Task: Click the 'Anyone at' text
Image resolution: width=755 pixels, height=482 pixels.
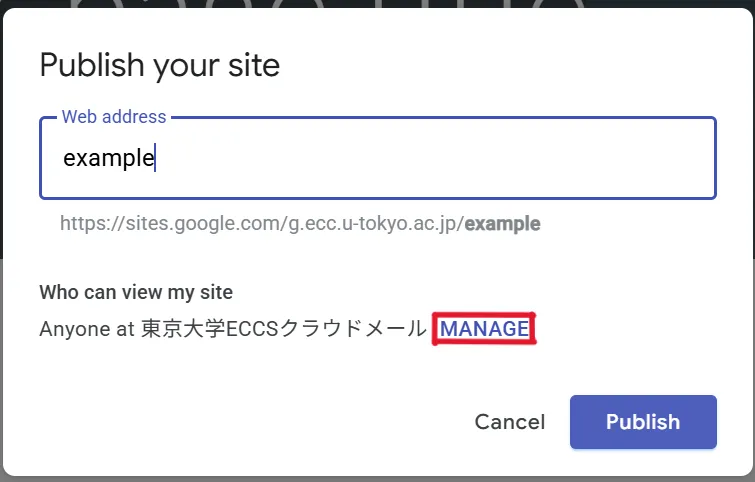Action: [86, 329]
